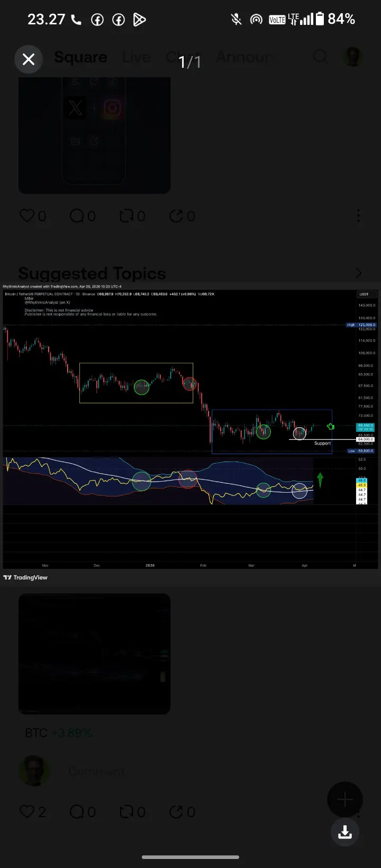
Task: Open upper post phone thumbnail image
Action: pyautogui.click(x=94, y=135)
